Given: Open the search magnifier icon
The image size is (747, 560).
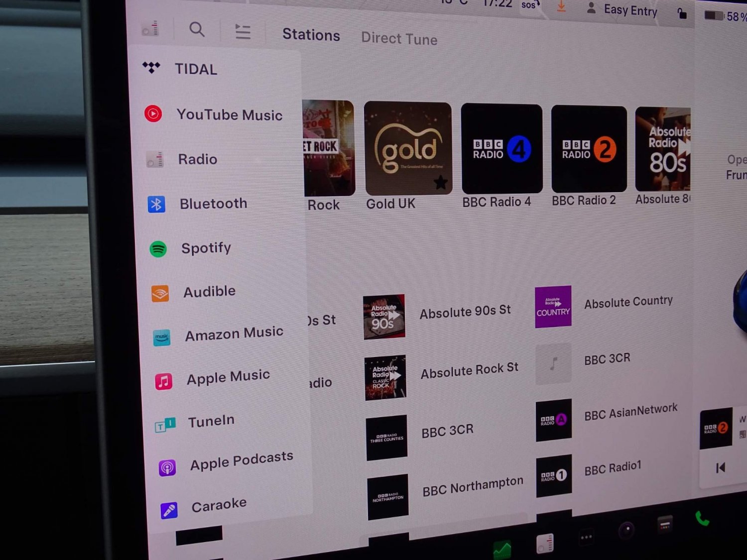Looking at the screenshot, I should tap(197, 29).
